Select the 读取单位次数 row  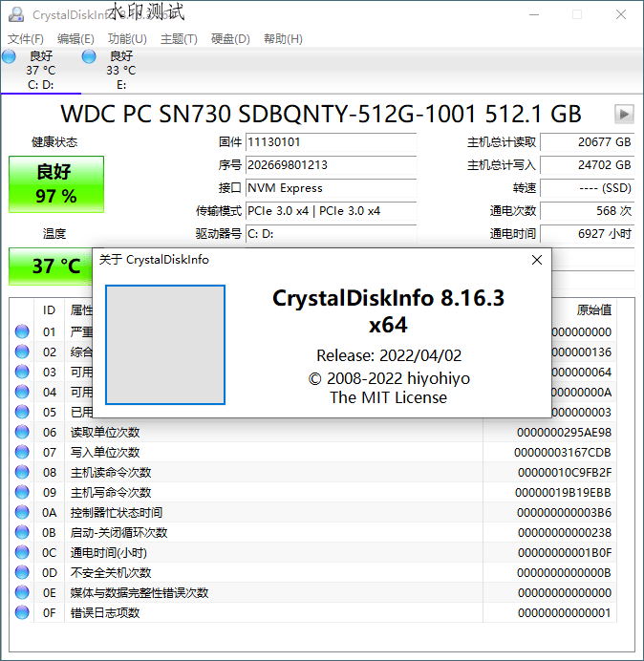coord(313,432)
